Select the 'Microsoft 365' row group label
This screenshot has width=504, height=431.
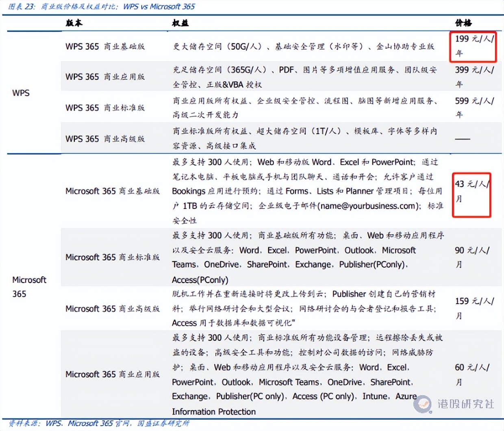tap(29, 287)
